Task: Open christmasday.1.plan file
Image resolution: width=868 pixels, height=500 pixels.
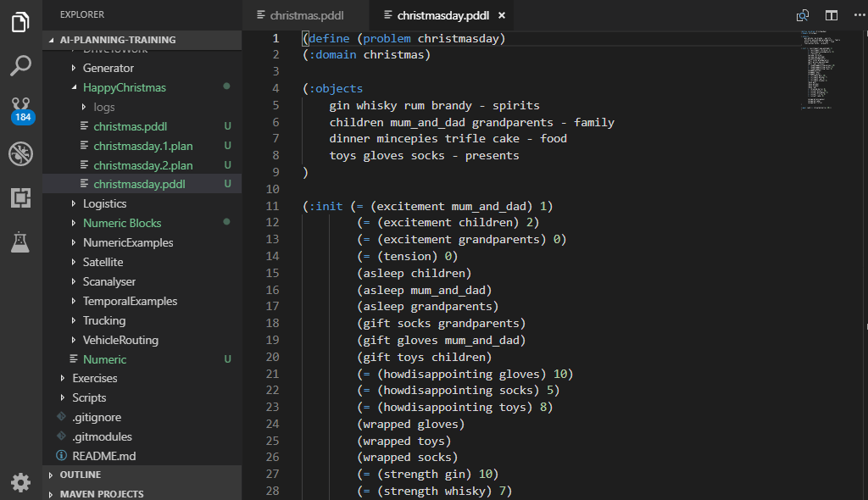Action: pyautogui.click(x=142, y=146)
